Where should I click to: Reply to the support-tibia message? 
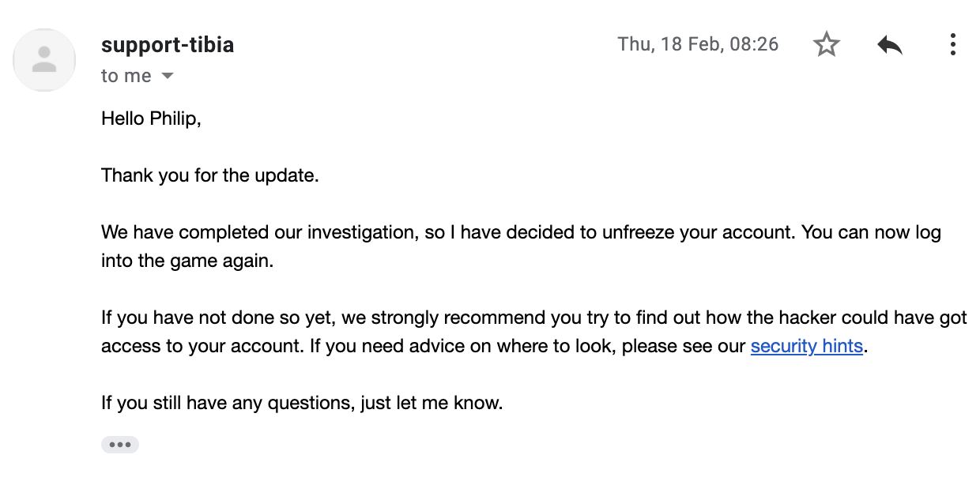[890, 44]
